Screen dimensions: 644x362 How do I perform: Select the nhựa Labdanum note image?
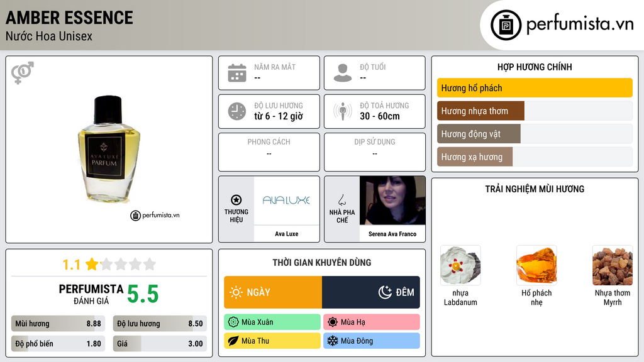[460, 265]
